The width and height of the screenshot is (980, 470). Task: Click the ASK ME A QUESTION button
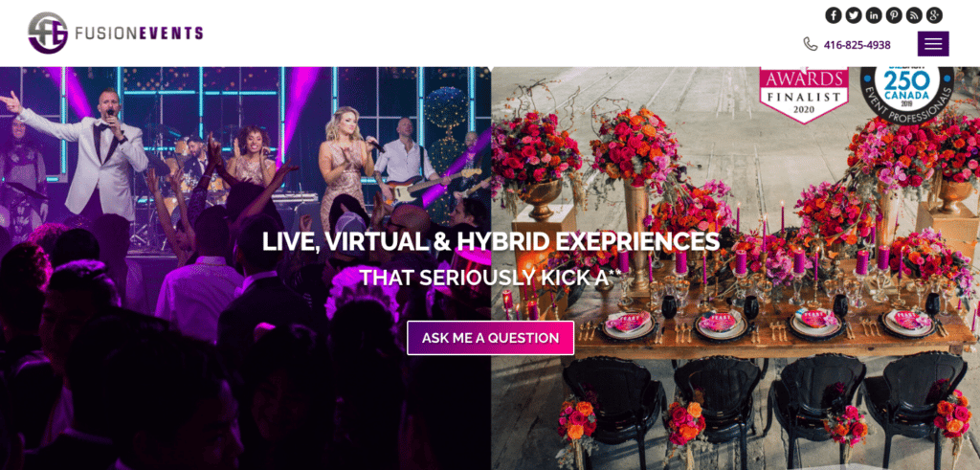click(x=491, y=338)
